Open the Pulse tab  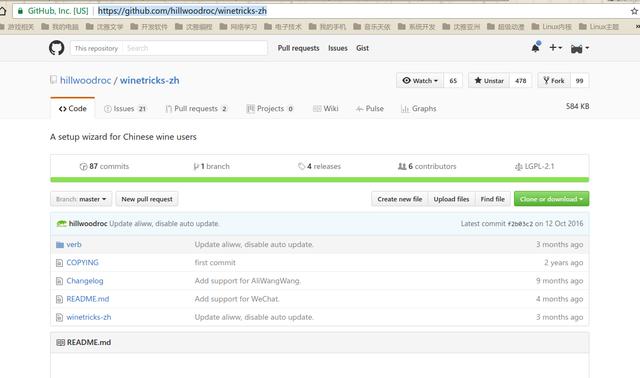(370, 109)
